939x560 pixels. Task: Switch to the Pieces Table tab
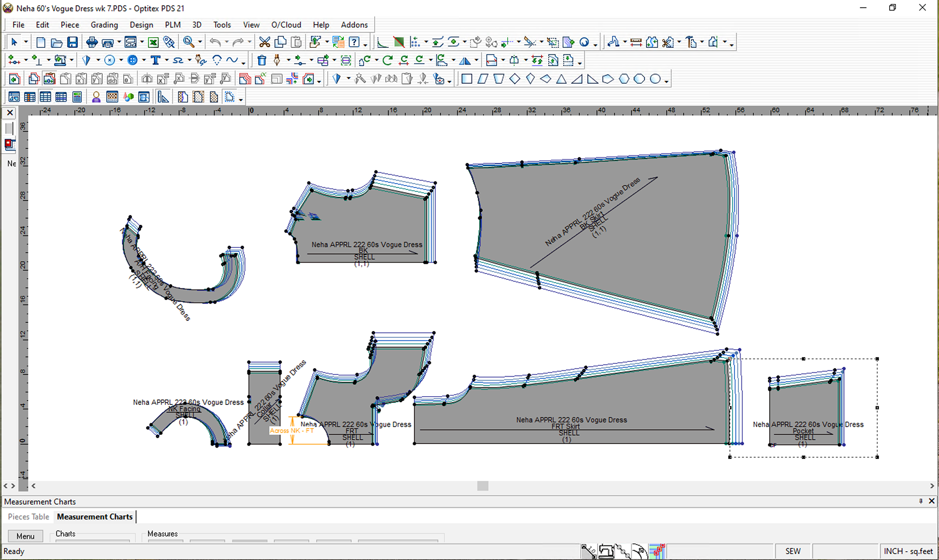click(28, 516)
